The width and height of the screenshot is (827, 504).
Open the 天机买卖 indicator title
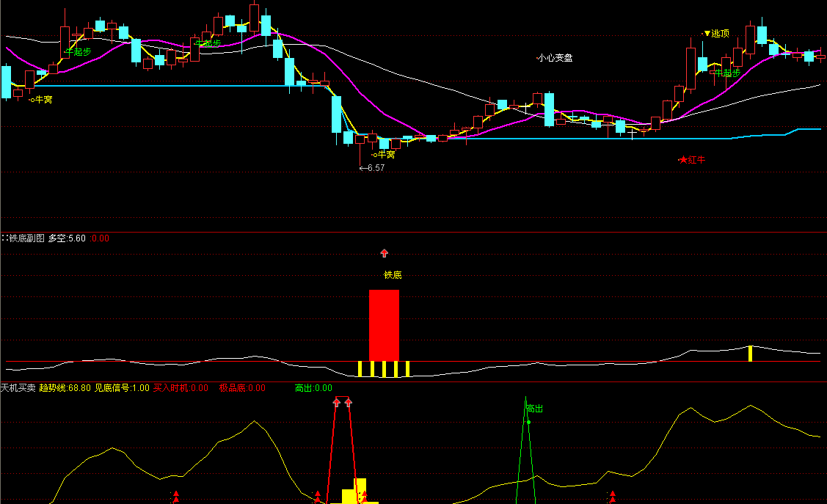pos(18,388)
